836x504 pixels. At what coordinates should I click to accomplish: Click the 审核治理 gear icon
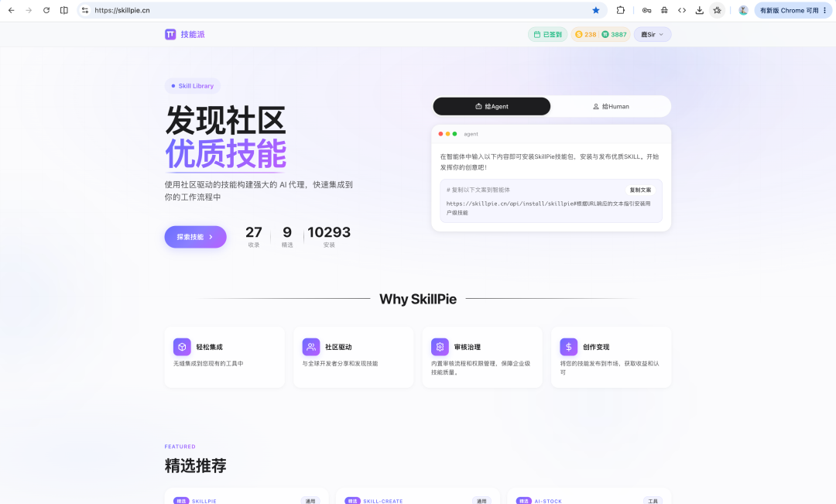(x=440, y=347)
